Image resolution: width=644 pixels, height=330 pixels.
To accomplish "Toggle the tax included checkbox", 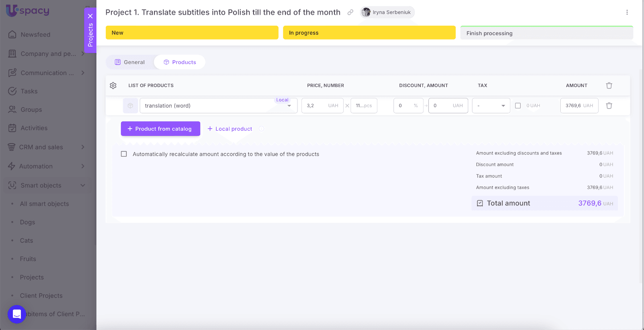I will click(518, 106).
